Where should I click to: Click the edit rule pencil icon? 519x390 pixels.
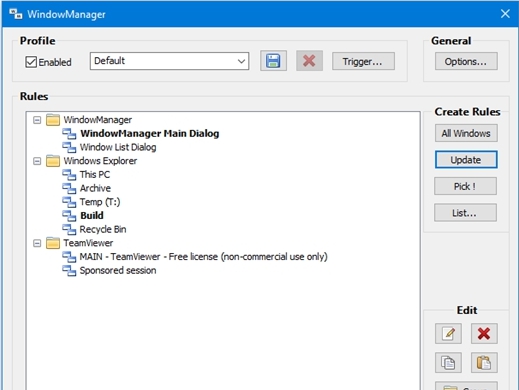[448, 333]
